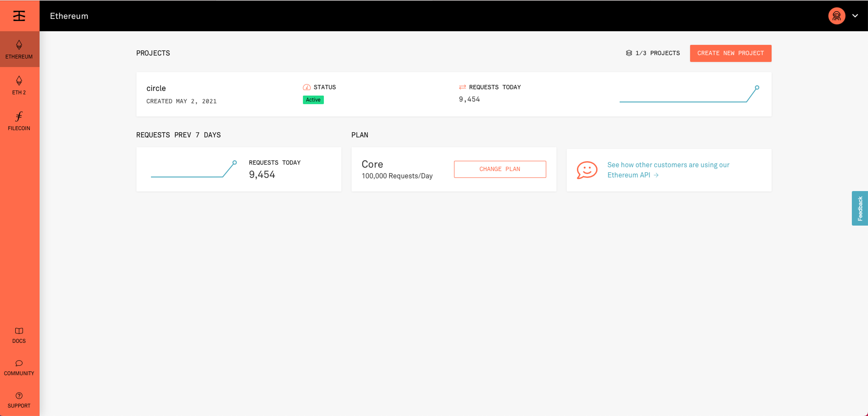Image resolution: width=868 pixels, height=416 pixels.
Task: Click the Infura logo icon
Action: pos(19,16)
